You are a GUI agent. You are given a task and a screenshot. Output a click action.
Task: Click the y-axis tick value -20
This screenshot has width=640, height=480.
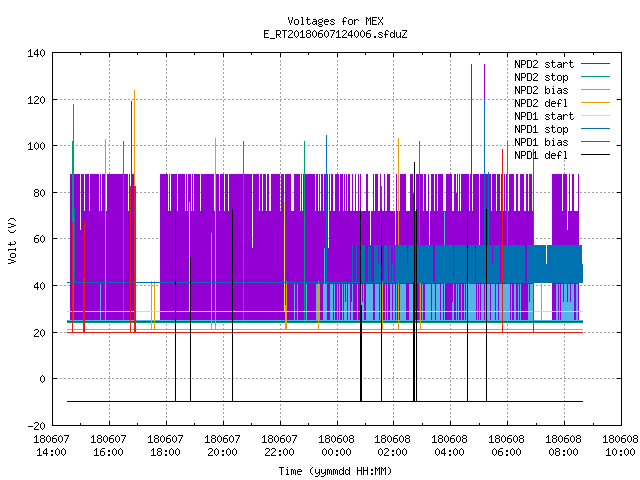pyautogui.click(x=36, y=426)
